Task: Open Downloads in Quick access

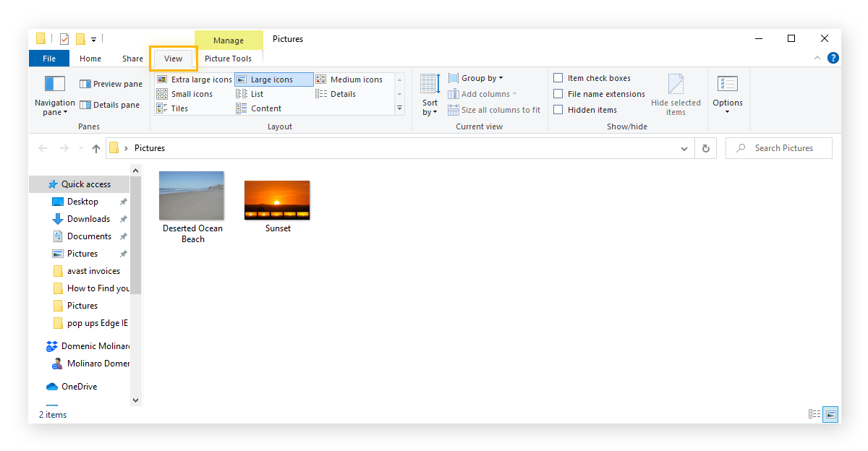Action: (x=88, y=219)
